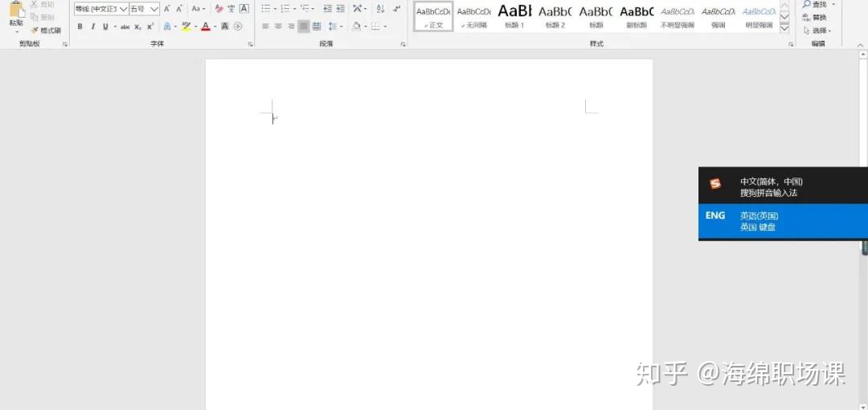Screen dimensions: 868x410
Task: Open the Borders dropdown arrow
Action: click(385, 27)
